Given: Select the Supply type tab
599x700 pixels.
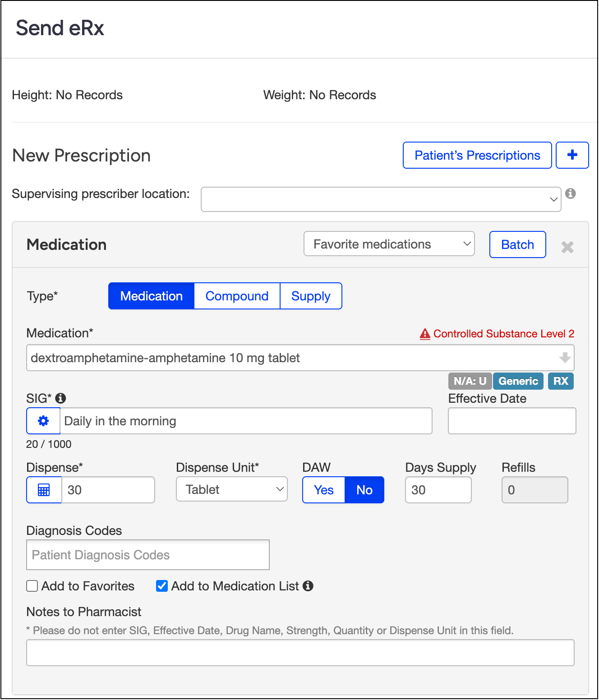Looking at the screenshot, I should click(x=311, y=296).
